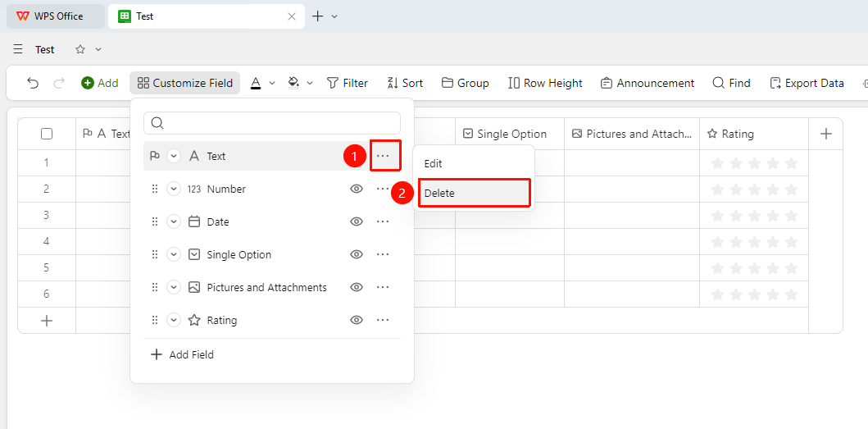The width and height of the screenshot is (868, 429).
Task: Choose Edit from the context menu
Action: pos(474,164)
